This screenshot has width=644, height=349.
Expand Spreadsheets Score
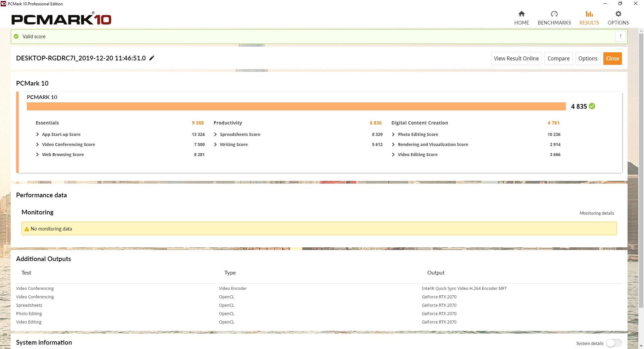215,134
